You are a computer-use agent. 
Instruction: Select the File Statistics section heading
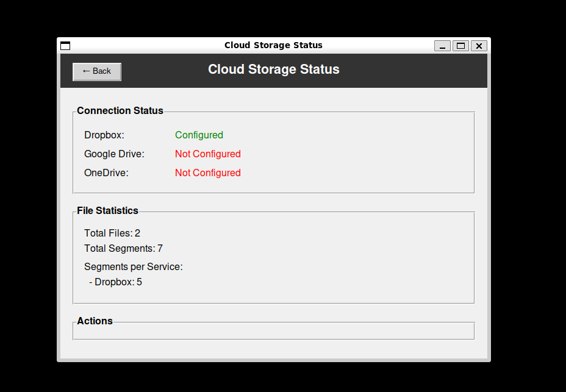pos(107,211)
